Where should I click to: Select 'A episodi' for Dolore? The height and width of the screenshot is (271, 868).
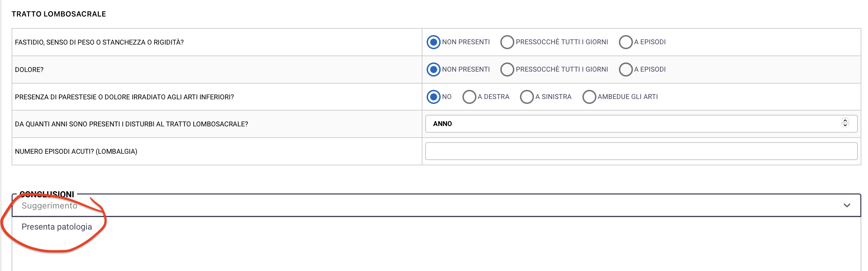click(x=626, y=70)
